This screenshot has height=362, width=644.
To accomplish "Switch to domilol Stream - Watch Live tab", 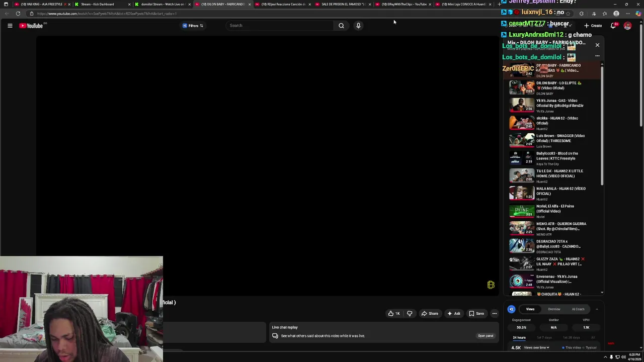I will point(163,4).
